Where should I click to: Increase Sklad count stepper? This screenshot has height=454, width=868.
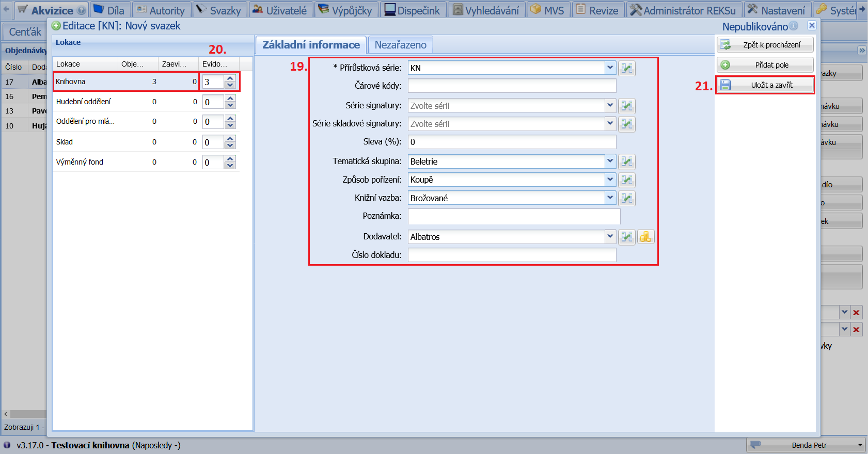point(230,138)
